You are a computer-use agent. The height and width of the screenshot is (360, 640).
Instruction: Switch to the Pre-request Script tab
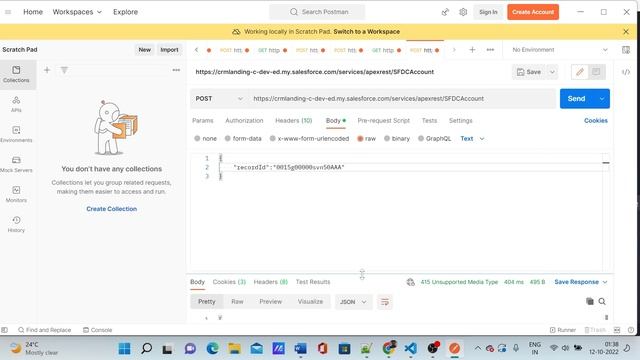(383, 120)
